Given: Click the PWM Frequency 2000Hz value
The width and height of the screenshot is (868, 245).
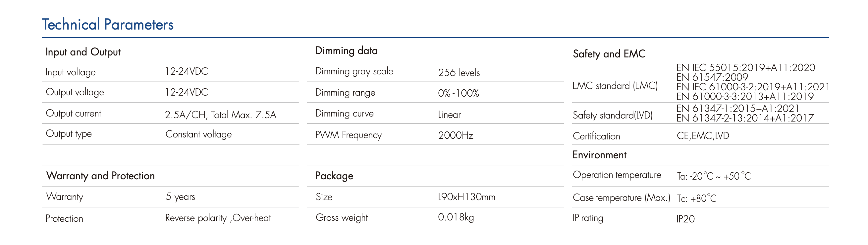Looking at the screenshot, I should 456,135.
